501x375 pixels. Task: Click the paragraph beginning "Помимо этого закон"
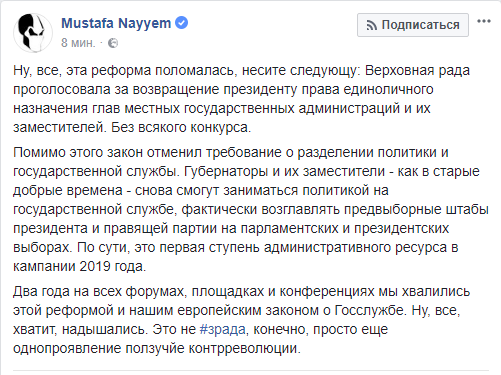click(251, 209)
